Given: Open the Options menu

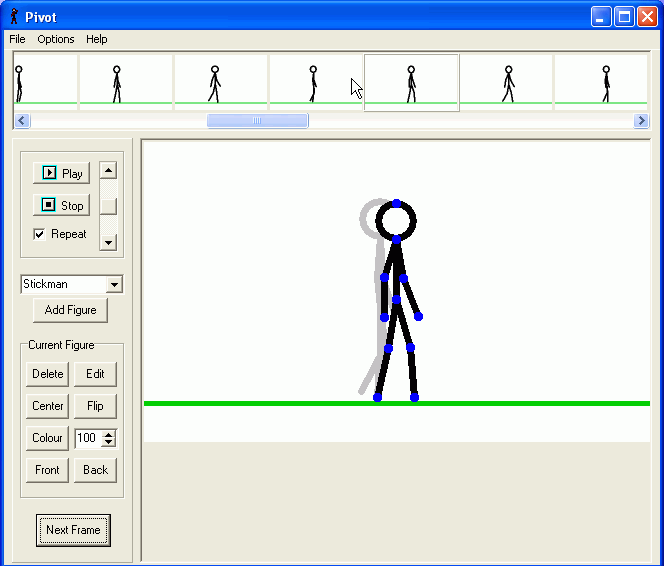Looking at the screenshot, I should [x=56, y=39].
